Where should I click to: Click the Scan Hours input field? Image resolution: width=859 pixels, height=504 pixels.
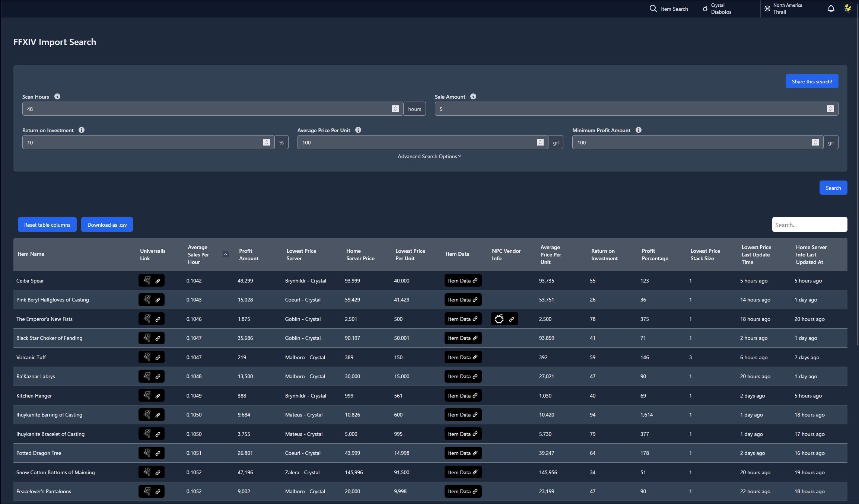(213, 109)
